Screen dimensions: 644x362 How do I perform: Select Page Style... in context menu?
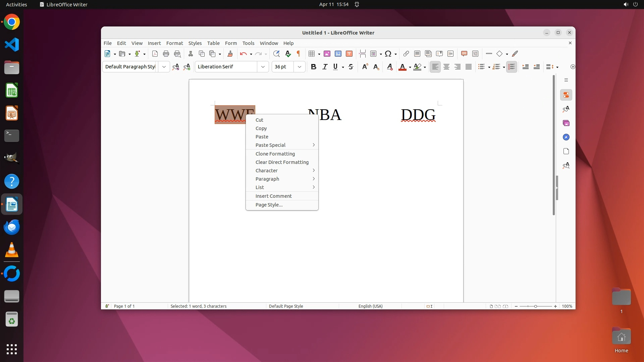[269, 205]
